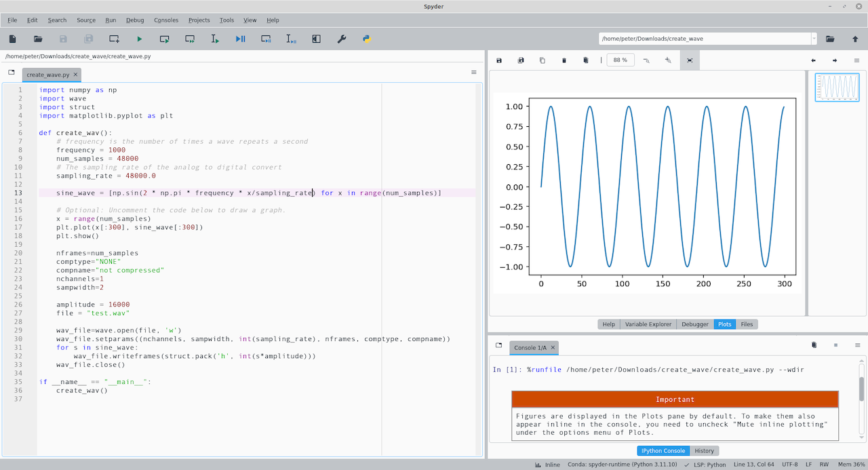Image resolution: width=868 pixels, height=470 pixels.
Task: Run the create_wave.py file
Action: (x=139, y=39)
